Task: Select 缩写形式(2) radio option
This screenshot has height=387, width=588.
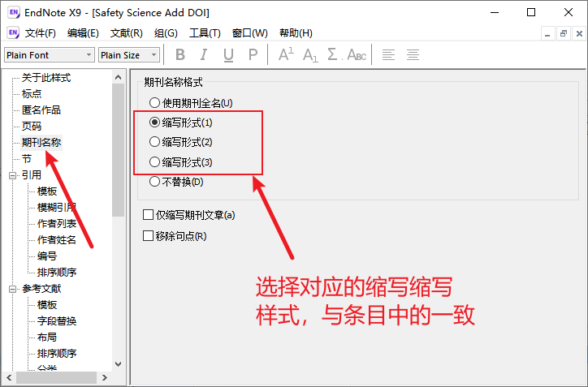Action: pos(180,142)
